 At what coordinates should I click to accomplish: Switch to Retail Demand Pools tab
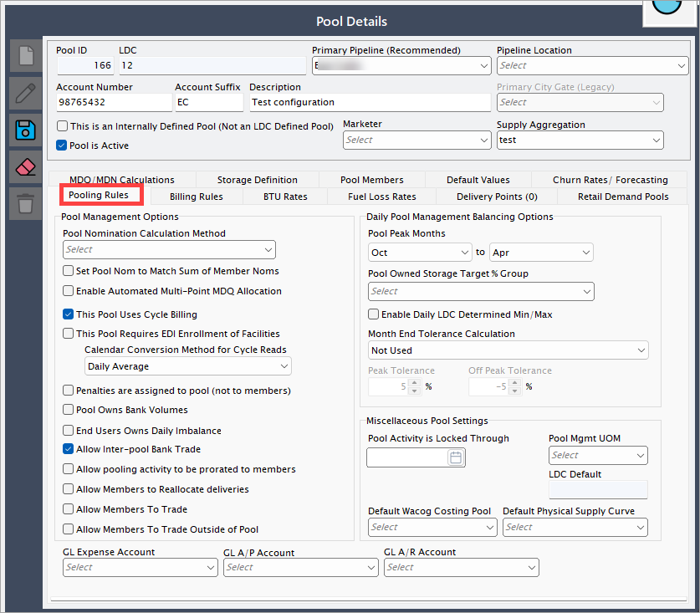[x=623, y=197]
